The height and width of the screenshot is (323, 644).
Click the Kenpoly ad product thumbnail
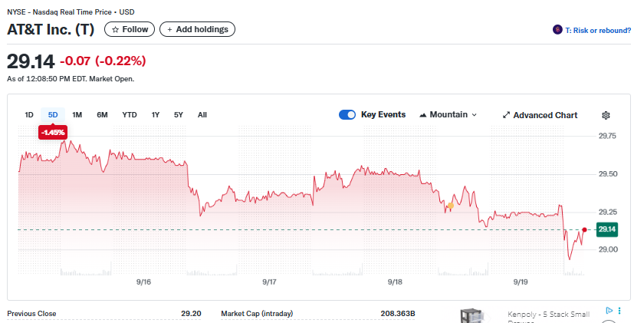472,315
